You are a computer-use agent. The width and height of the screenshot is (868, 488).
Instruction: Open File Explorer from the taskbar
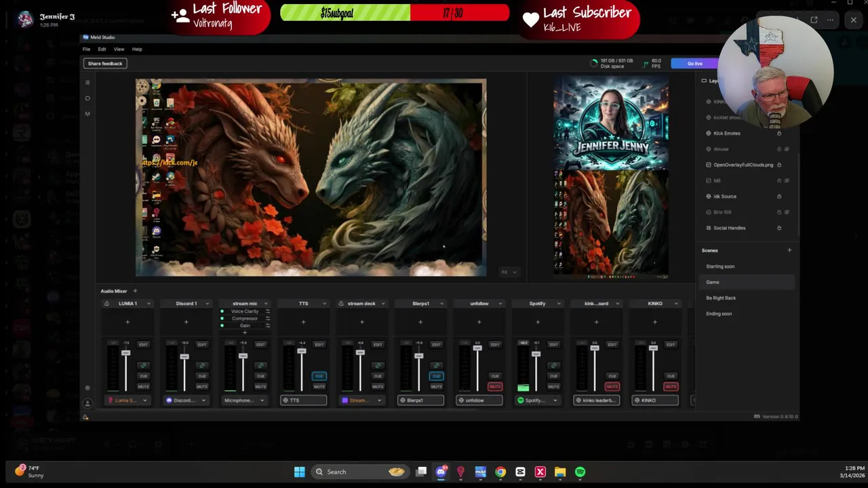[x=560, y=472]
